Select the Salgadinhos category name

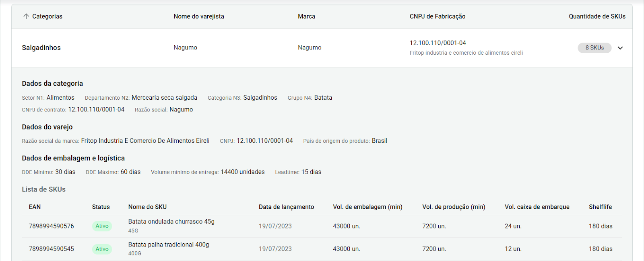coord(41,47)
